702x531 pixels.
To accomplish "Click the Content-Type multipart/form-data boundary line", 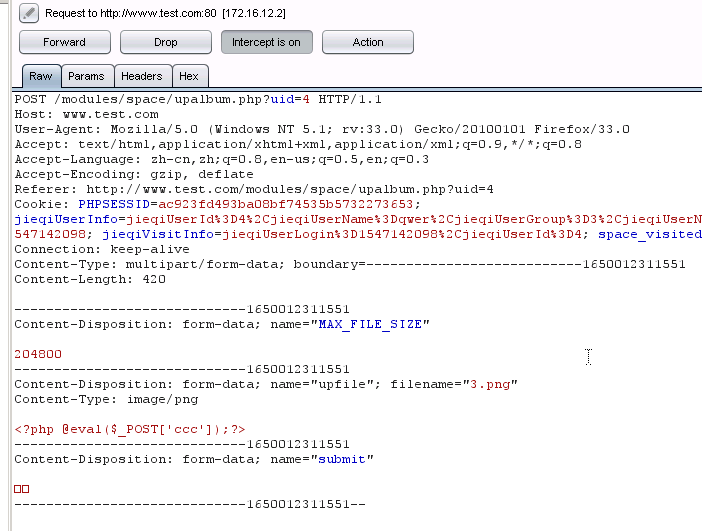I will click(350, 264).
